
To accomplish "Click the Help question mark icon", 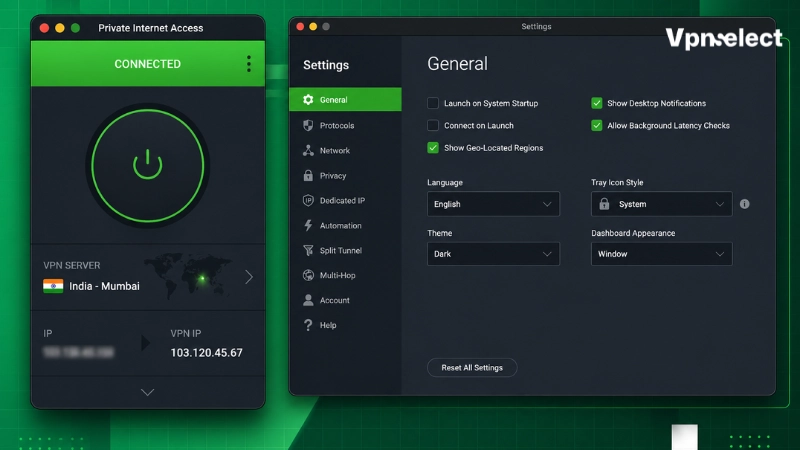I will coord(308,325).
